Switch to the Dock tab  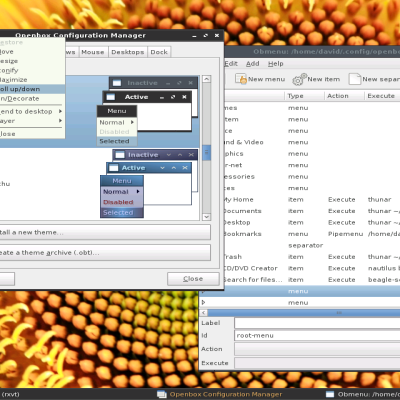(x=159, y=52)
